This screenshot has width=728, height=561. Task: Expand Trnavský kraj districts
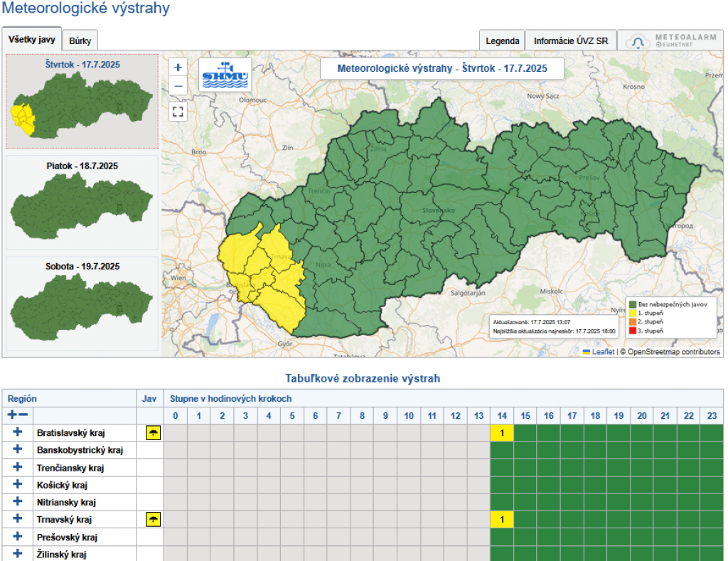pyautogui.click(x=18, y=519)
